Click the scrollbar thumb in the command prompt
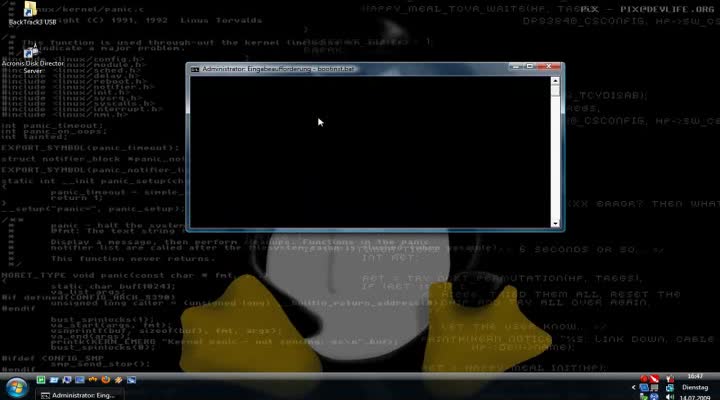Image resolution: width=720 pixels, height=400 pixels. 555,90
